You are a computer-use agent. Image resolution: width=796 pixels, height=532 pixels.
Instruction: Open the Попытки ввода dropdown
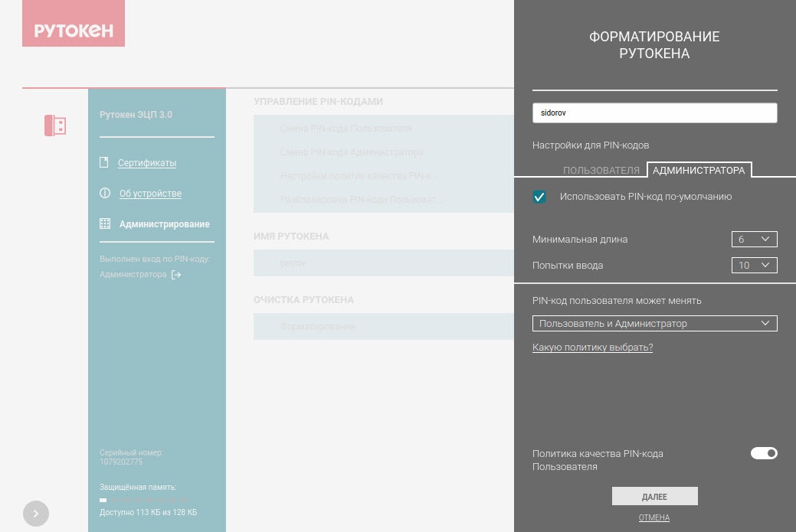tap(754, 266)
